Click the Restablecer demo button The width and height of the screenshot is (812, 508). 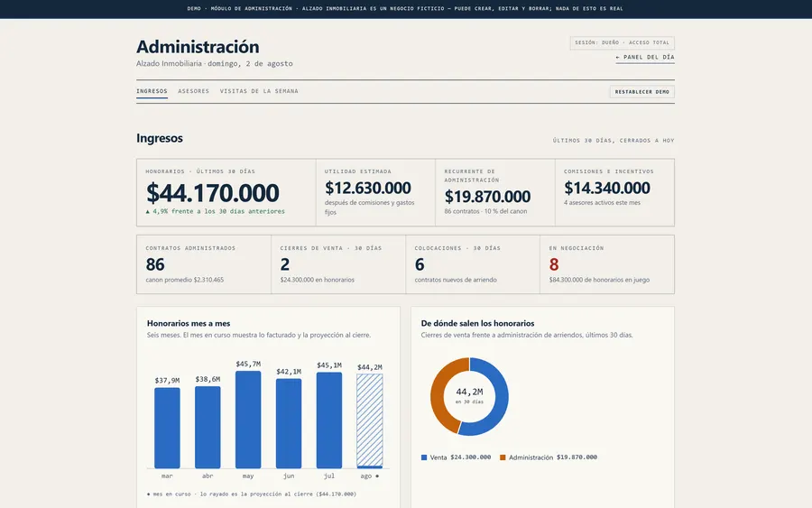(x=641, y=92)
